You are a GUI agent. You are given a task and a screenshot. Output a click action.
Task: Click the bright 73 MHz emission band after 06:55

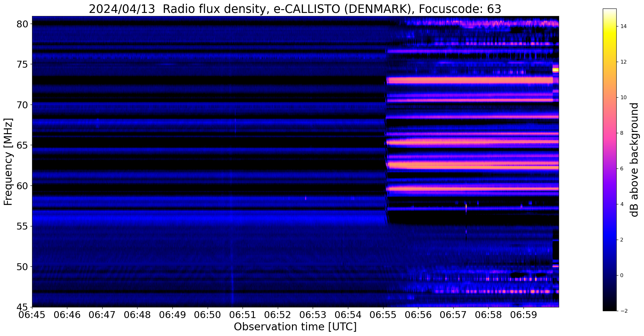pos(470,80)
